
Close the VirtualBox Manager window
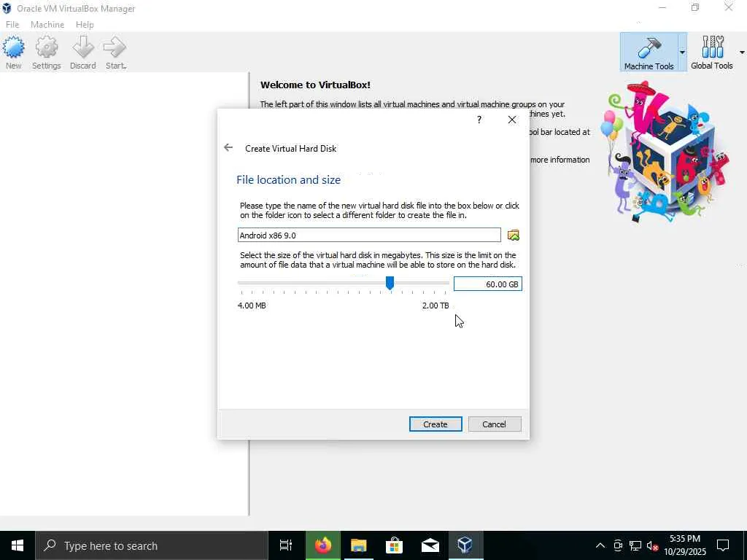(729, 8)
